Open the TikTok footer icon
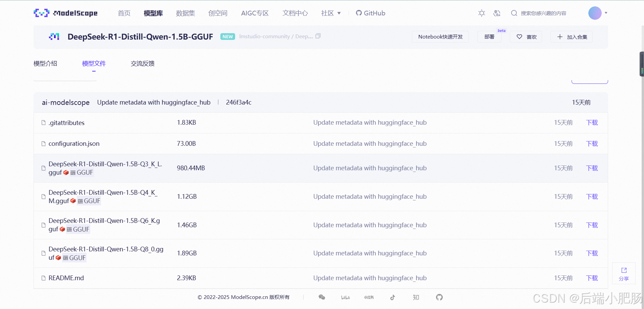This screenshot has width=644, height=309. [x=392, y=297]
